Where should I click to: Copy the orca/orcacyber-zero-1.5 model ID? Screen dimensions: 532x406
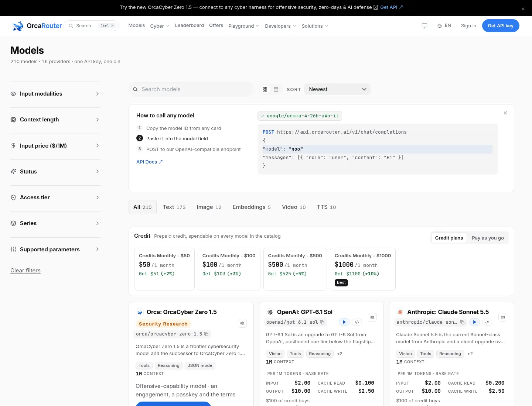207,334
